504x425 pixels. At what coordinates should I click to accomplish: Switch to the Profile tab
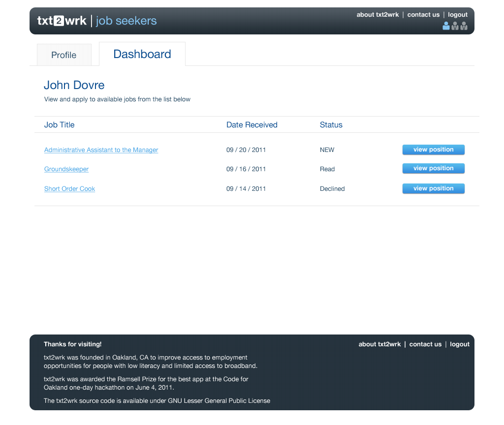pyautogui.click(x=64, y=55)
